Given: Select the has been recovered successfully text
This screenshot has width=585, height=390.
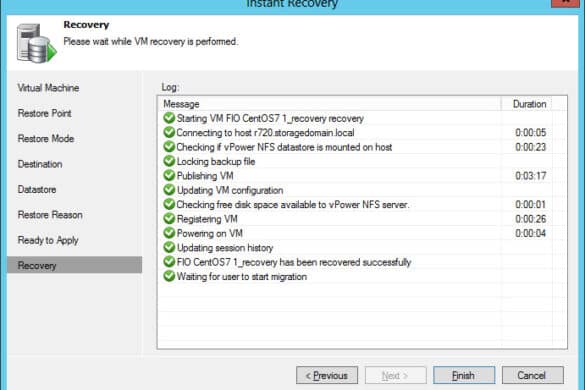Looking at the screenshot, I should tap(294, 262).
